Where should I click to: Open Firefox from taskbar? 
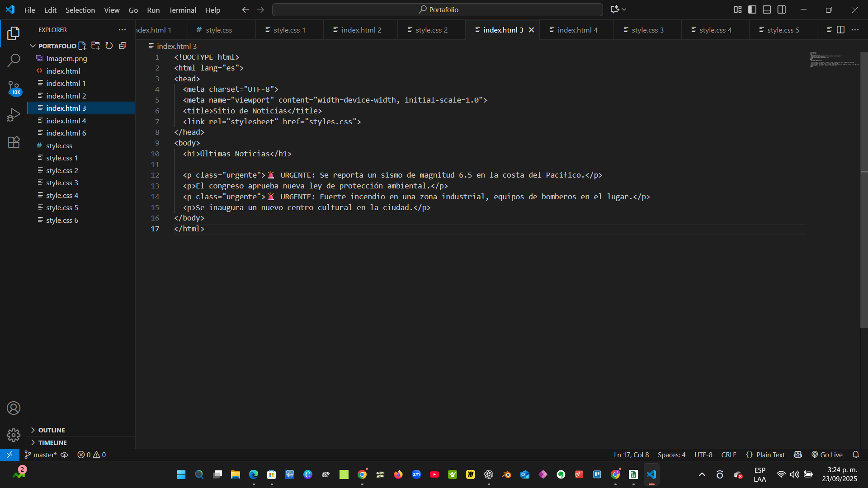click(x=398, y=474)
